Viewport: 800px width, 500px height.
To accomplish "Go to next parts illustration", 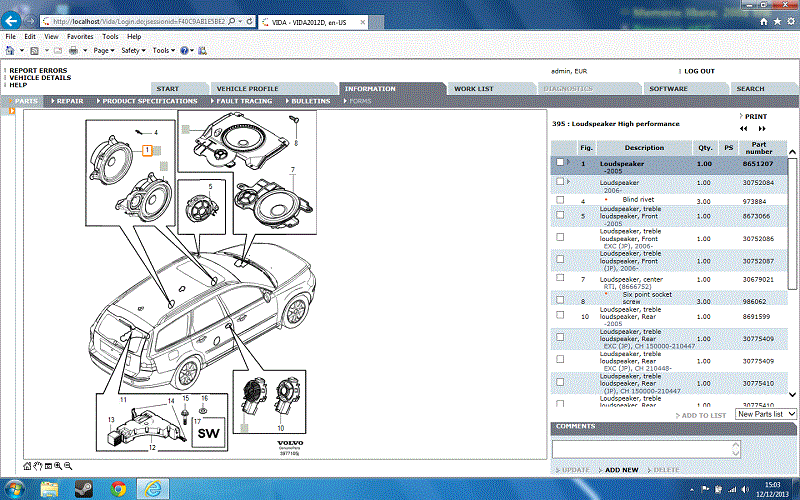I will pos(762,129).
